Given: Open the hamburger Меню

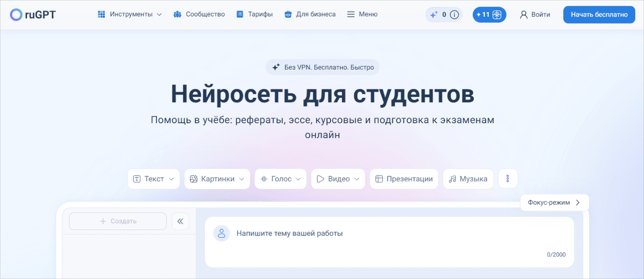Looking at the screenshot, I should 362,15.
